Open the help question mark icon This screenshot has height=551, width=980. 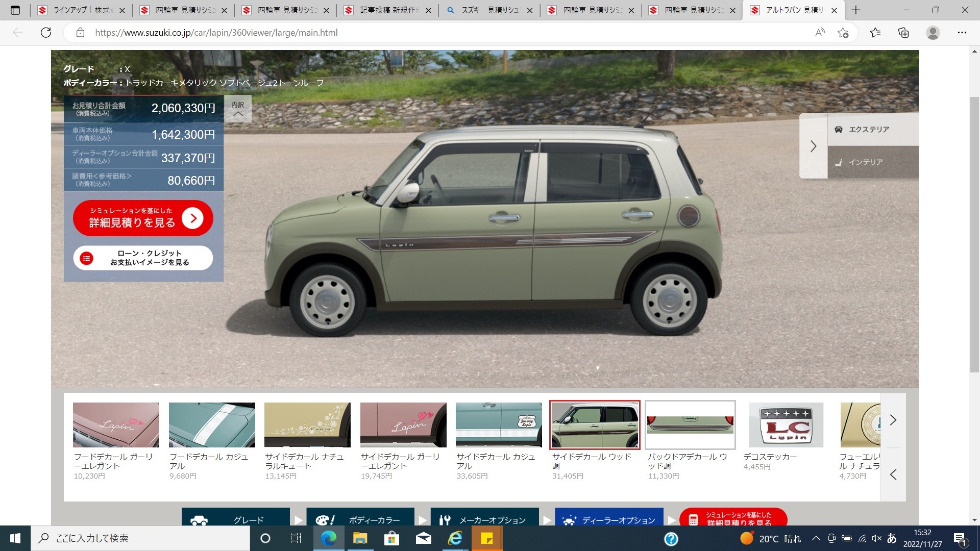pyautogui.click(x=671, y=539)
